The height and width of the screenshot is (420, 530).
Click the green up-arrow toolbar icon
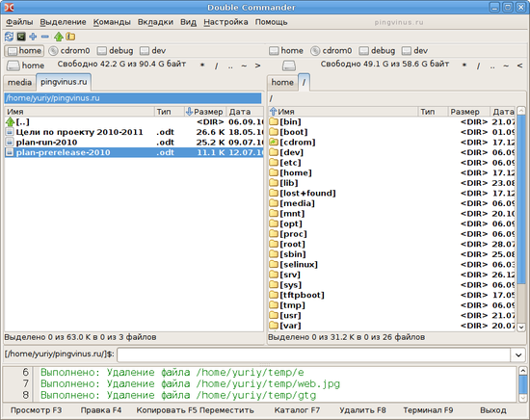point(59,37)
